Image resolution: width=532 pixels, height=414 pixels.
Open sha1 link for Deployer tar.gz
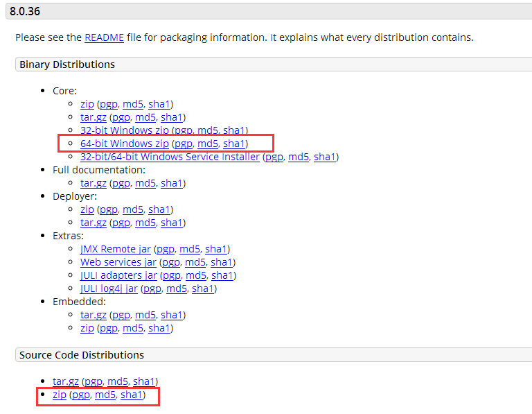(x=172, y=223)
